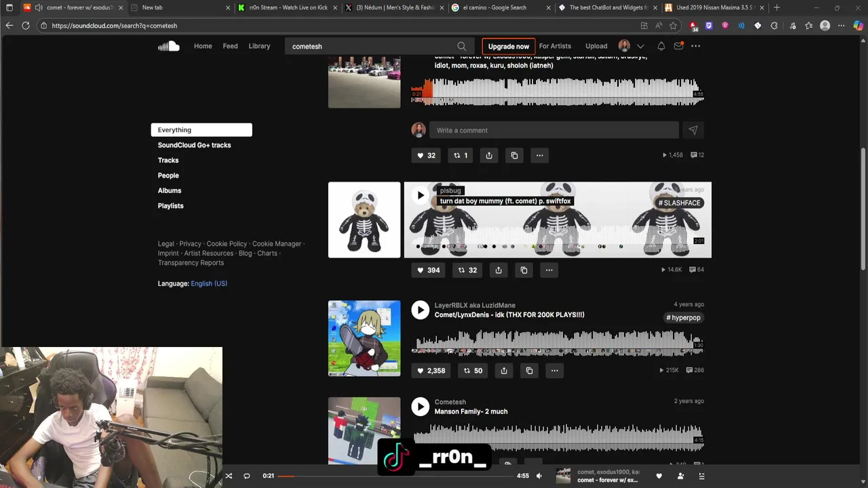Open more options for Comet/LynxDenis - idk
The height and width of the screenshot is (488, 868).
click(555, 371)
